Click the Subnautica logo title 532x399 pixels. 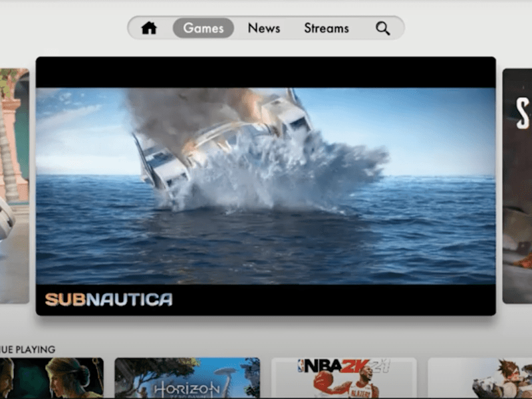coord(108,300)
